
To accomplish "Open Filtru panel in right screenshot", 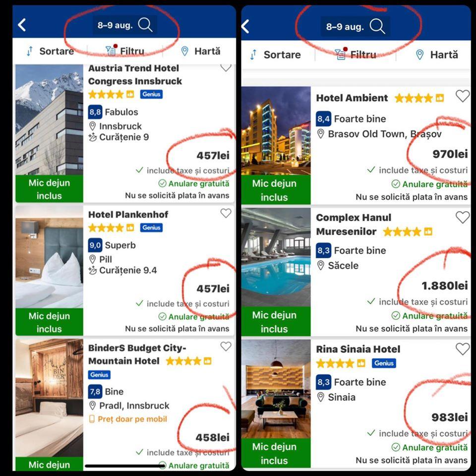I will tap(355, 54).
